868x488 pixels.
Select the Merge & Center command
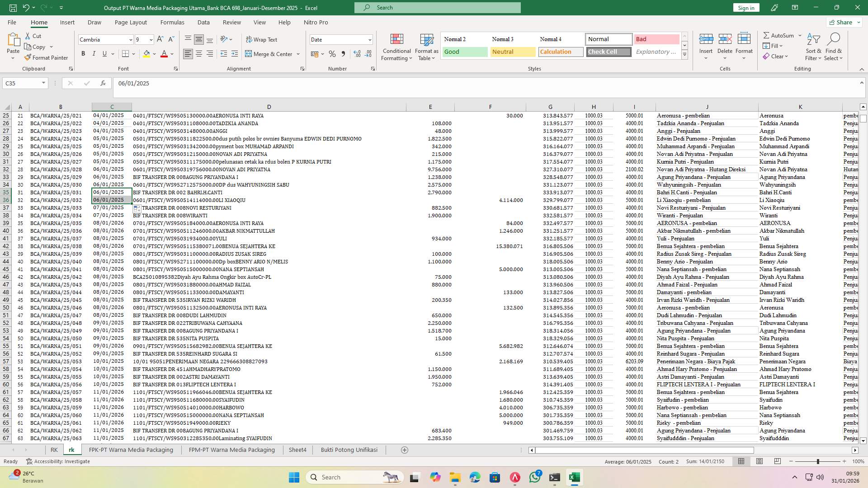269,54
